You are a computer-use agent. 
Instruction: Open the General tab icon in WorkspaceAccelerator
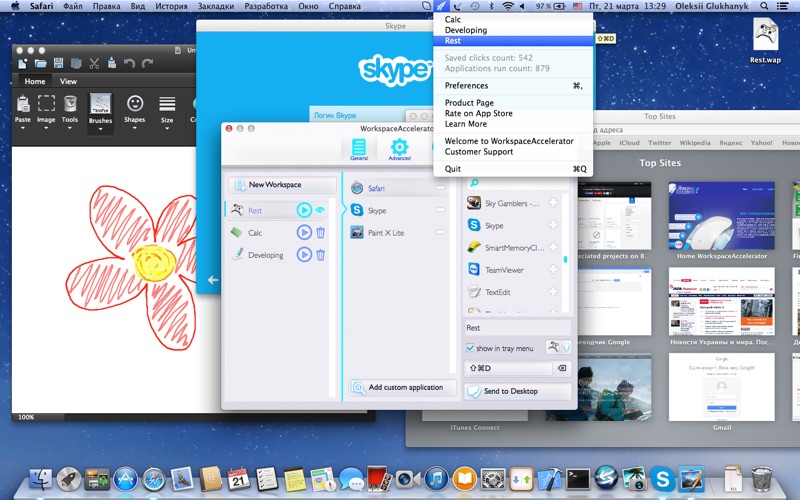pos(359,149)
